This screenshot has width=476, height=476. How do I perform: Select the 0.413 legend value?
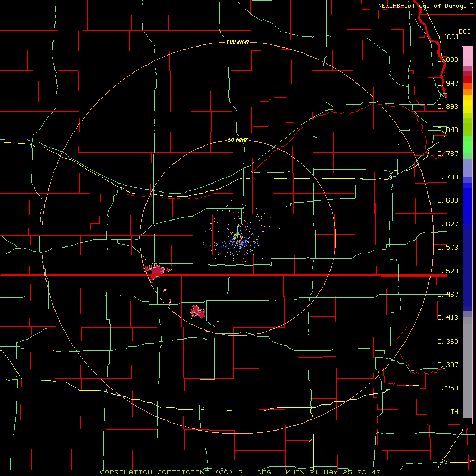click(x=448, y=318)
